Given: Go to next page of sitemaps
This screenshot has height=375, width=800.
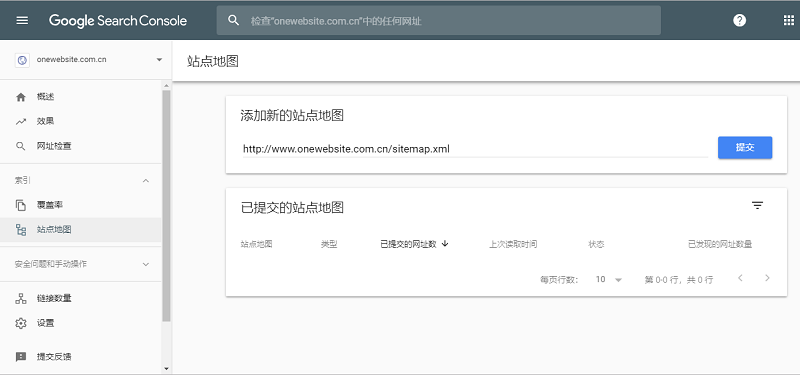Looking at the screenshot, I should pos(767,278).
